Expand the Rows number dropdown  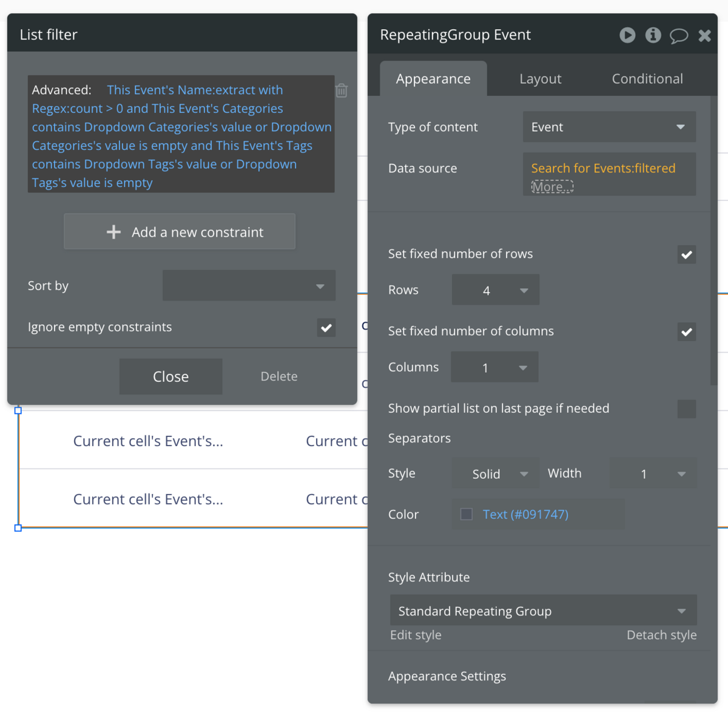tap(496, 290)
